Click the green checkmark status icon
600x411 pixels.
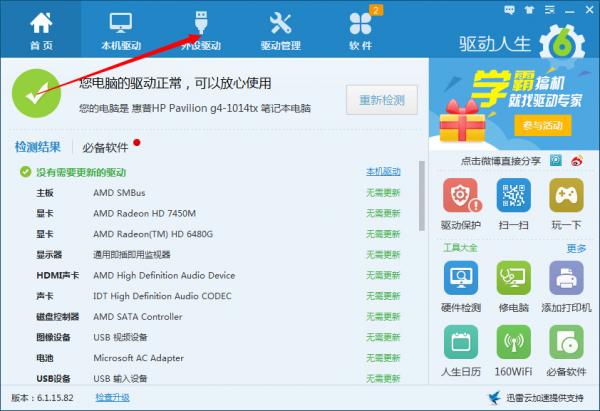[36, 93]
